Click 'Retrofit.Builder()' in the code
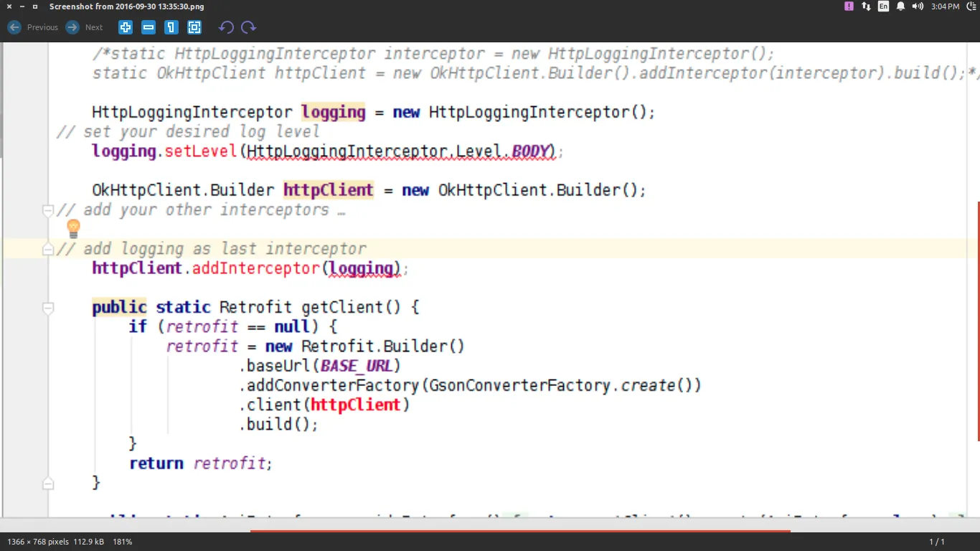980x551 pixels. (x=383, y=347)
